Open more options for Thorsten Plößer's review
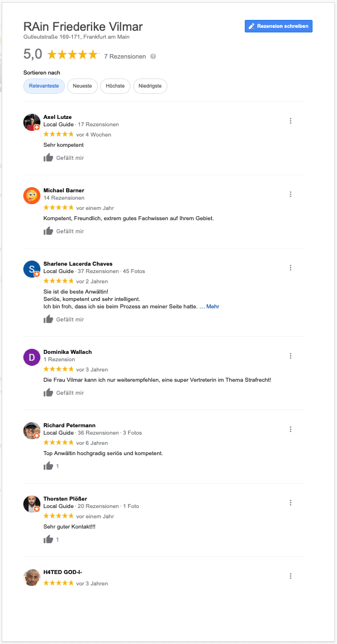Viewport: 337px width, 644px height. click(x=290, y=503)
